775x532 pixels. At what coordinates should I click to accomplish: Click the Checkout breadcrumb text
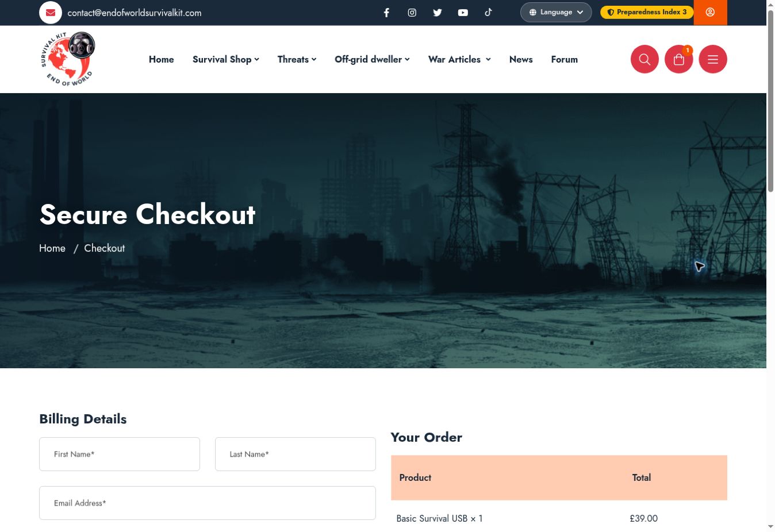click(105, 248)
